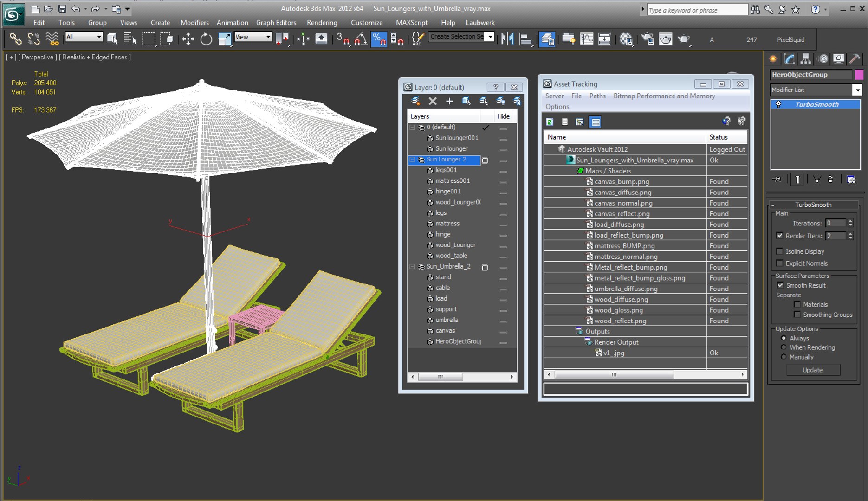Click the viewport Perspective label
Screen dimensions: 868x501
point(38,57)
